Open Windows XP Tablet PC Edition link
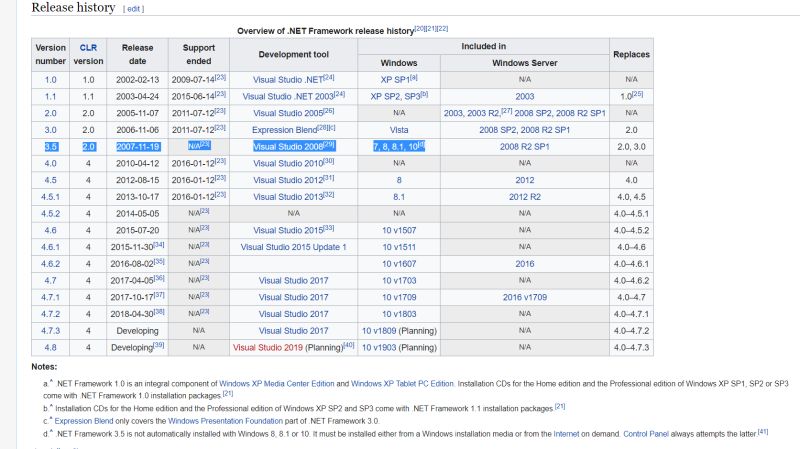The height and width of the screenshot is (449, 800). [x=402, y=384]
